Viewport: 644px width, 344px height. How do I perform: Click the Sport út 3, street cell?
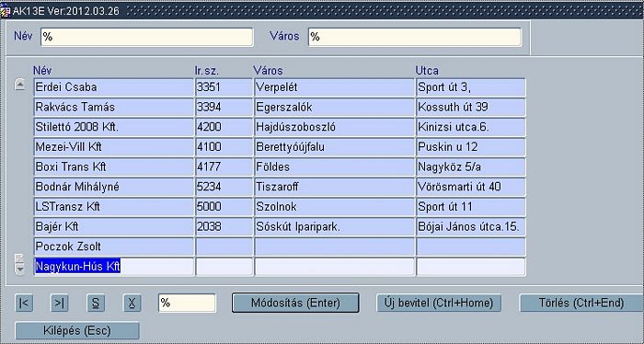471,87
